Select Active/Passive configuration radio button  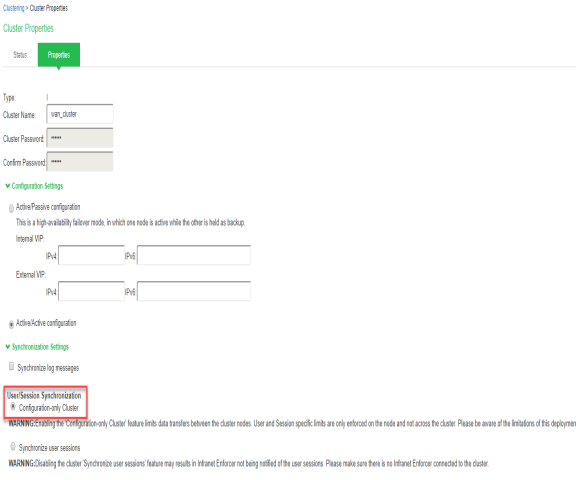pyautogui.click(x=11, y=208)
